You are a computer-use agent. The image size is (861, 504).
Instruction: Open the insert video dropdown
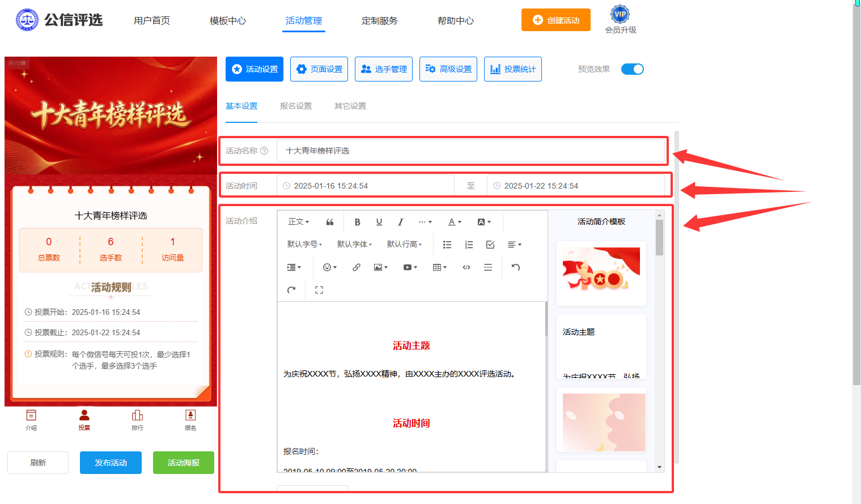pyautogui.click(x=410, y=267)
